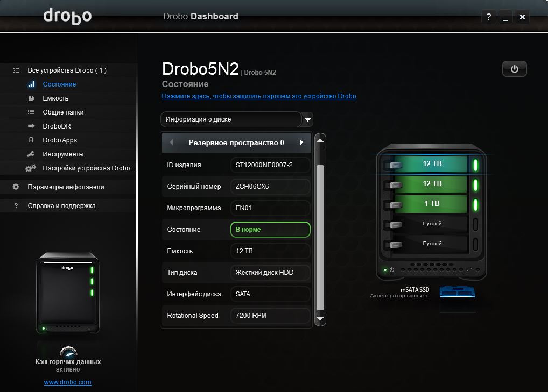Click the scrollbar up arrow in disk info
548x392 pixels.
320,140
